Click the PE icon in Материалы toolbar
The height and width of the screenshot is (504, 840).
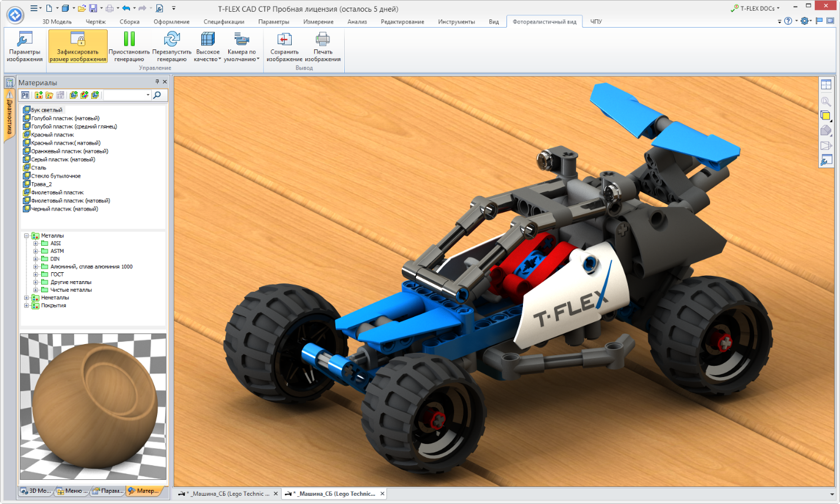[x=25, y=95]
